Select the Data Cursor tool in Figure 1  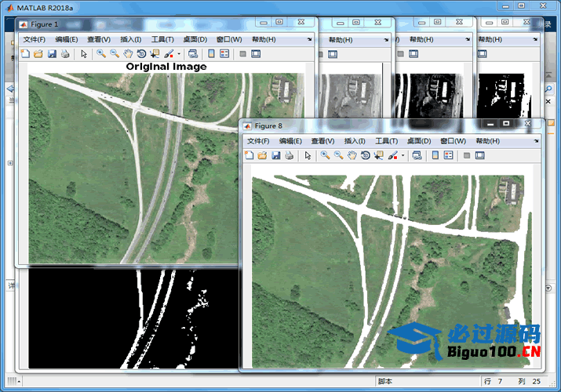tap(155, 54)
